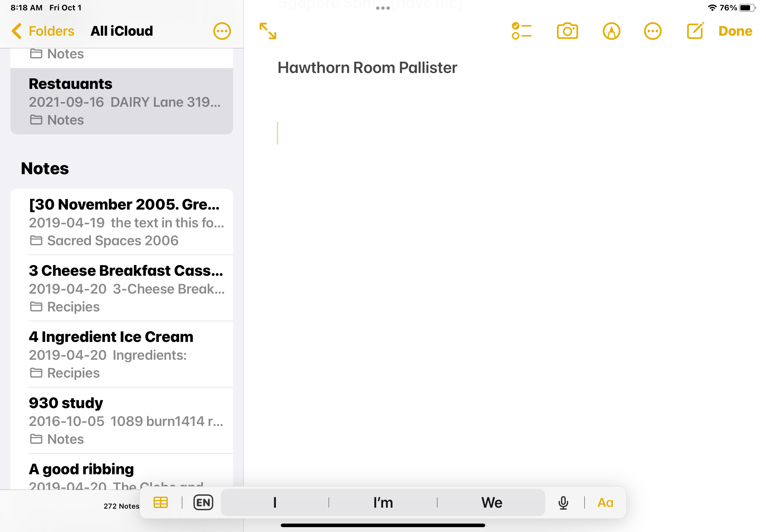Insert the "We" word suggestion

click(x=491, y=502)
